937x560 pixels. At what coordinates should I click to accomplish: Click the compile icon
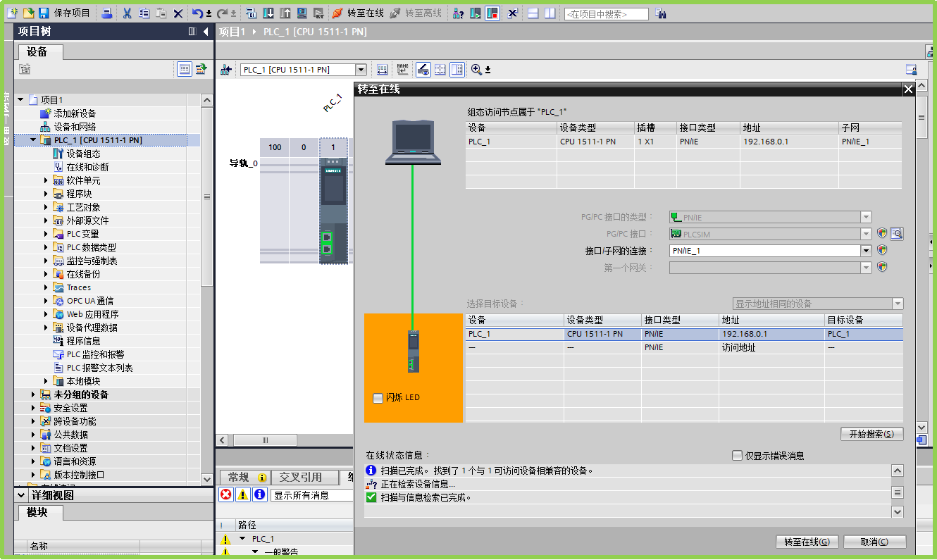tap(252, 13)
